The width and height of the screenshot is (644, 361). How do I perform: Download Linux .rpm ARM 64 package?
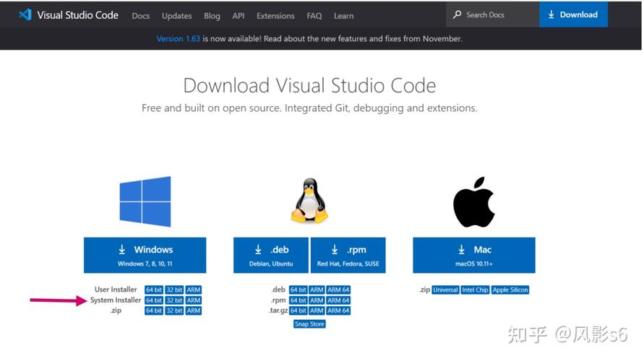[338, 300]
